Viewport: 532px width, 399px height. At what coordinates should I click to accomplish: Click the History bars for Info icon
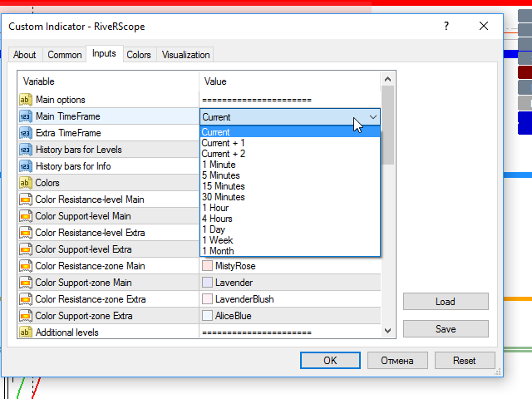pyautogui.click(x=26, y=166)
